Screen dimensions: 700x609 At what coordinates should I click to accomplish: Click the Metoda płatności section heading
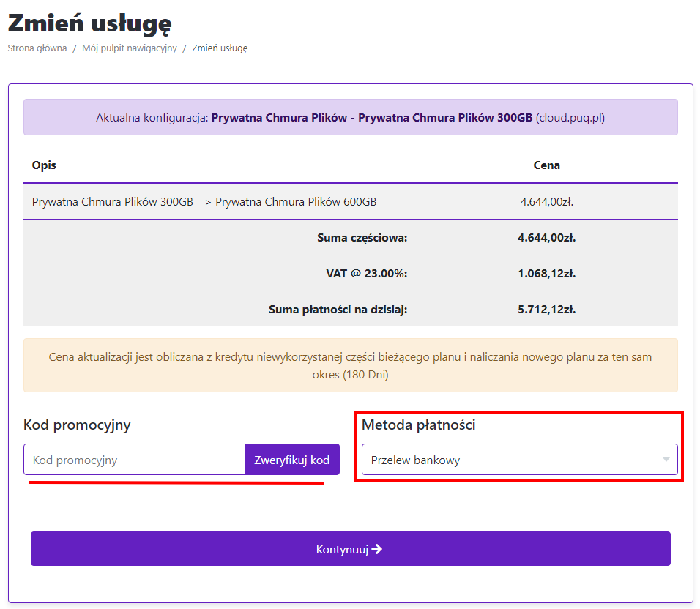click(x=418, y=424)
